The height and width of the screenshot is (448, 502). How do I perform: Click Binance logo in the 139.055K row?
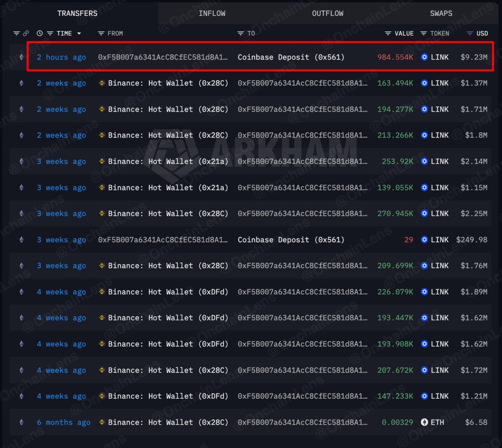click(102, 187)
